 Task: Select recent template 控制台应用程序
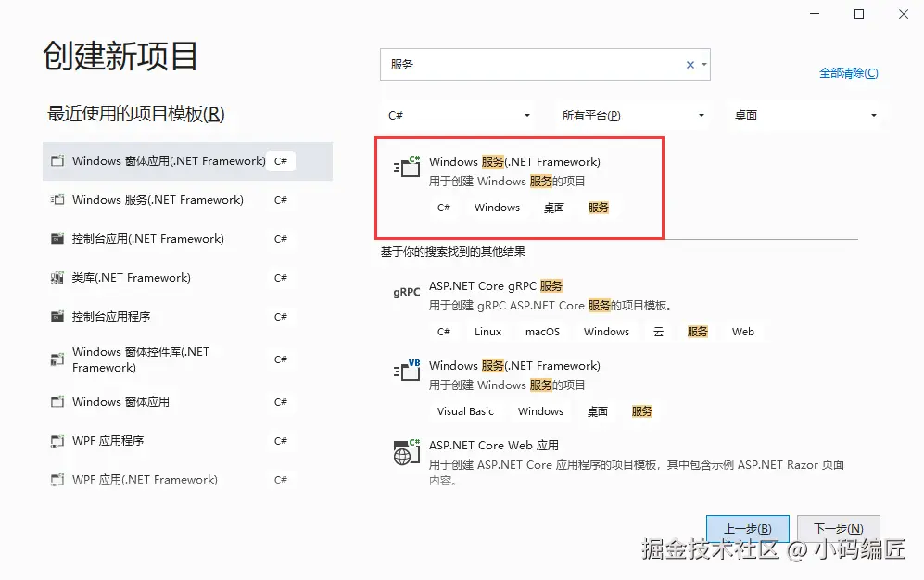pos(187,316)
